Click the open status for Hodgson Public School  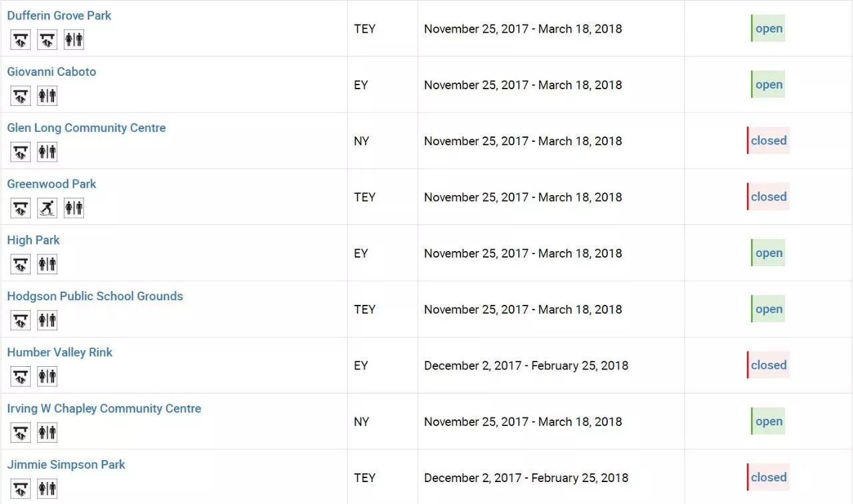768,309
